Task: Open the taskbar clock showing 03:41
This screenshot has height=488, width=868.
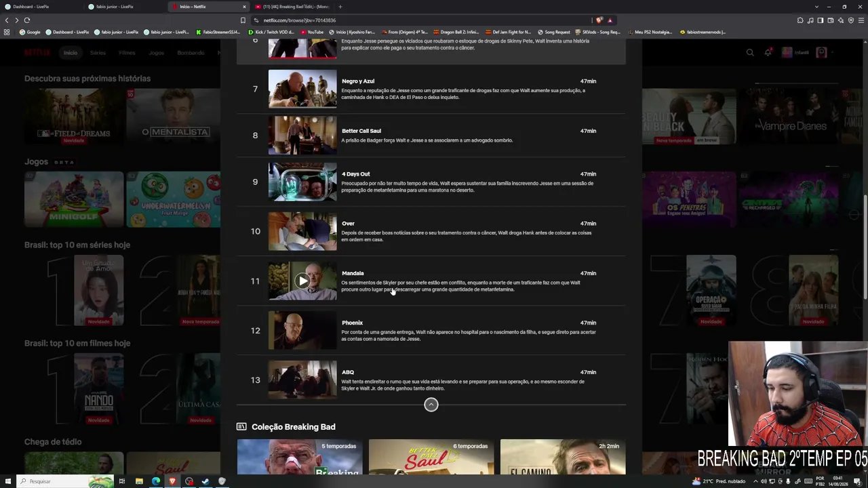Action: 839,481
